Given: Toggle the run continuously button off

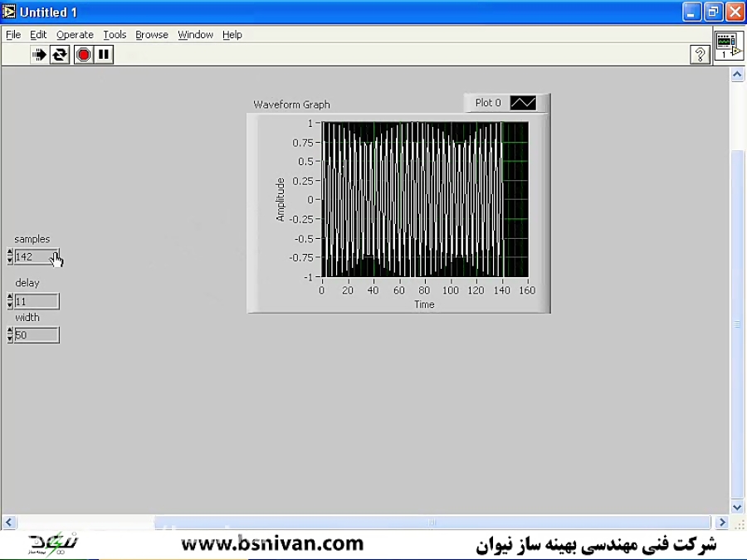Looking at the screenshot, I should click(x=59, y=55).
